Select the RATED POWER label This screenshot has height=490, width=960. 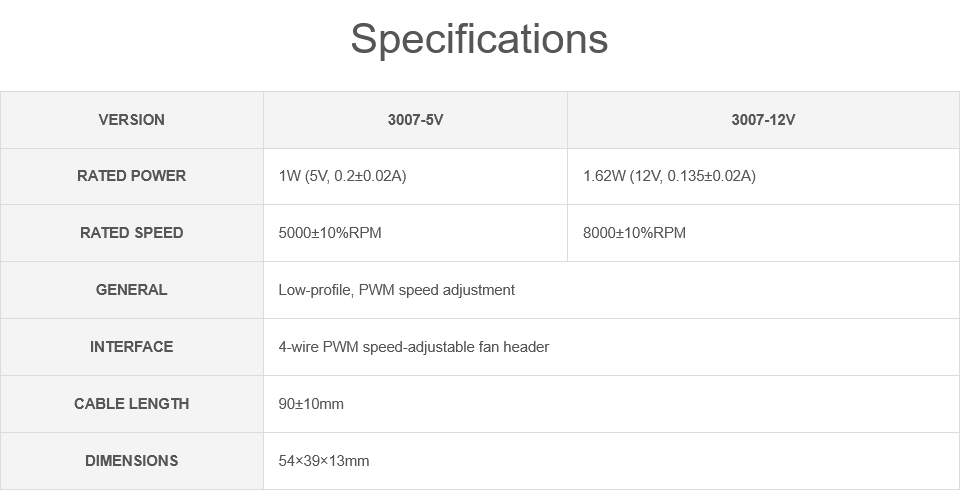131,176
